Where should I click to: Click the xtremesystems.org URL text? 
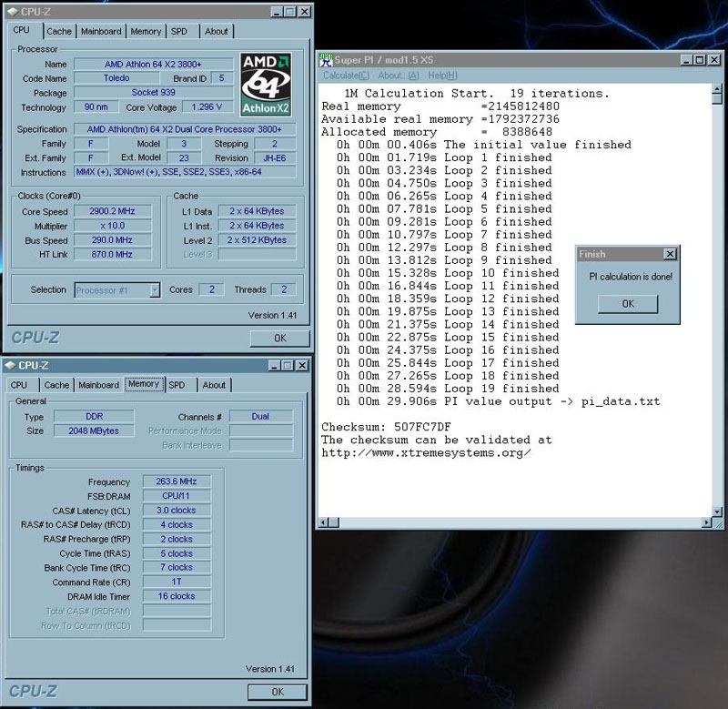click(x=426, y=452)
